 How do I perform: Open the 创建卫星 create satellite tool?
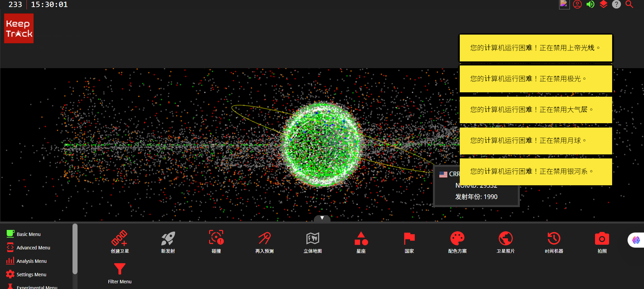click(119, 241)
